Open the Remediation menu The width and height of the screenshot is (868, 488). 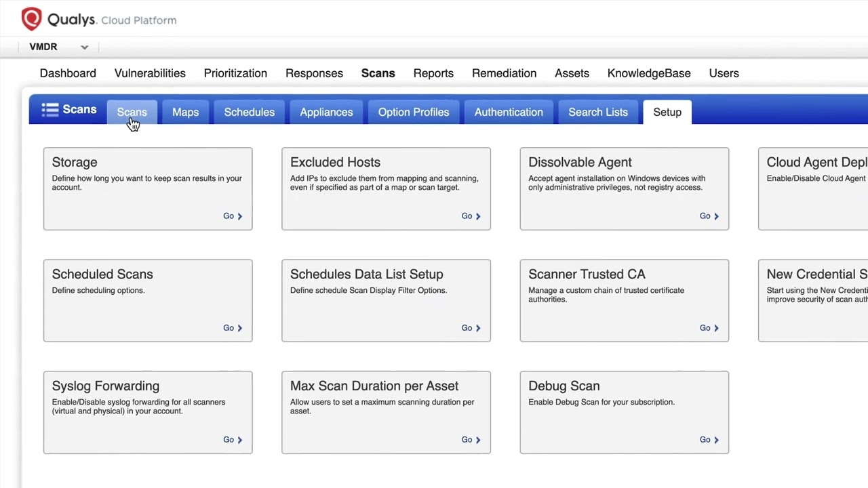point(504,73)
